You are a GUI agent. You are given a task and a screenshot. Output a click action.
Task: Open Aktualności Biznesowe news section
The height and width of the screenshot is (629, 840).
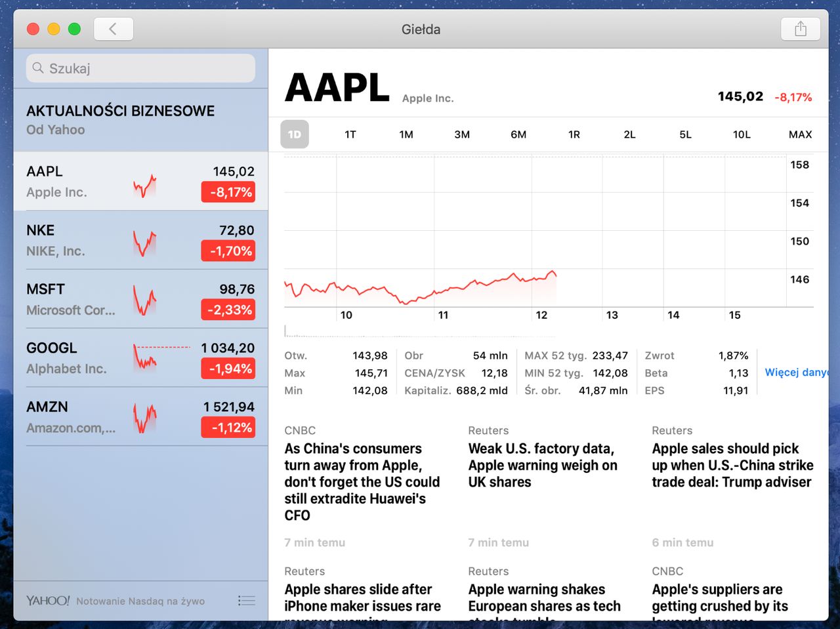pyautogui.click(x=140, y=119)
